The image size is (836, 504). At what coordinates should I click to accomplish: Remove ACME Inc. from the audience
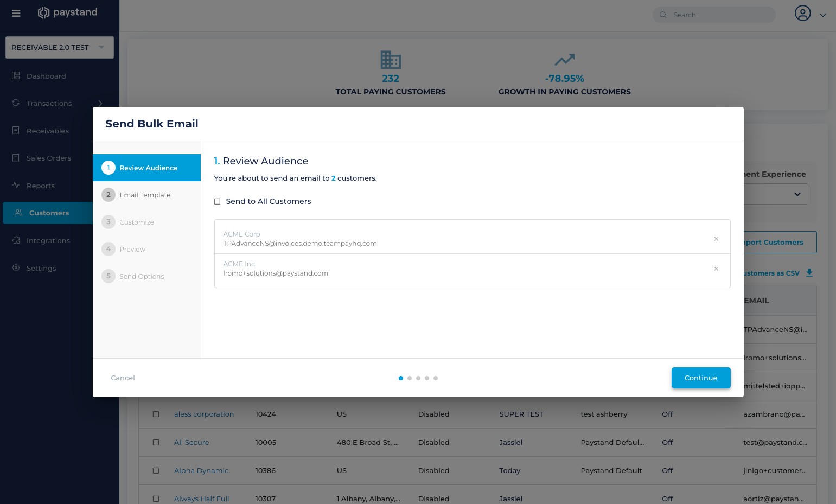[716, 269]
